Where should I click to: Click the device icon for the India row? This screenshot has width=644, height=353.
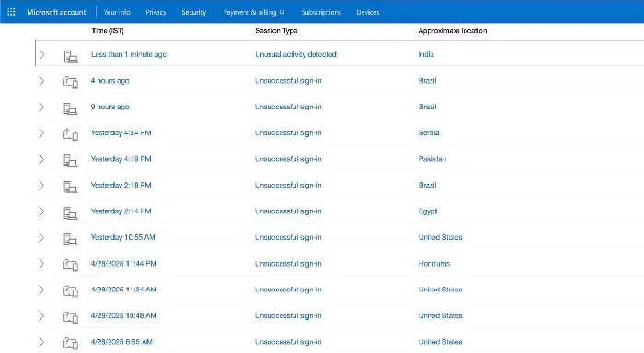coord(71,56)
